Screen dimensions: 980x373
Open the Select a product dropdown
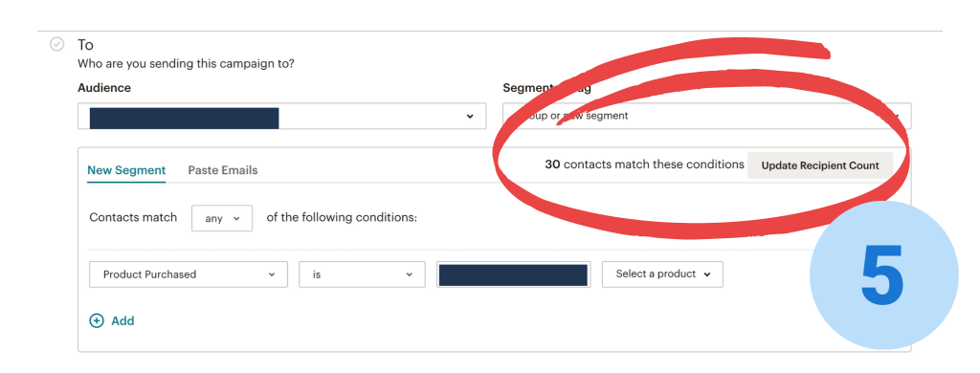click(x=662, y=274)
